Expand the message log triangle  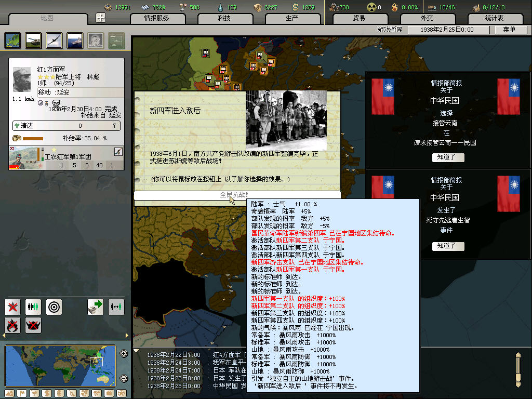(137, 351)
